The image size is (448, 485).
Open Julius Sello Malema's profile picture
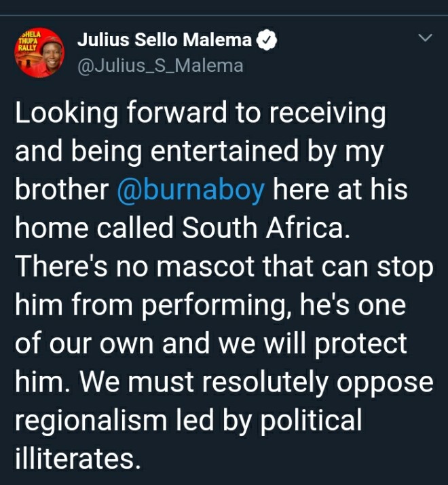(39, 53)
